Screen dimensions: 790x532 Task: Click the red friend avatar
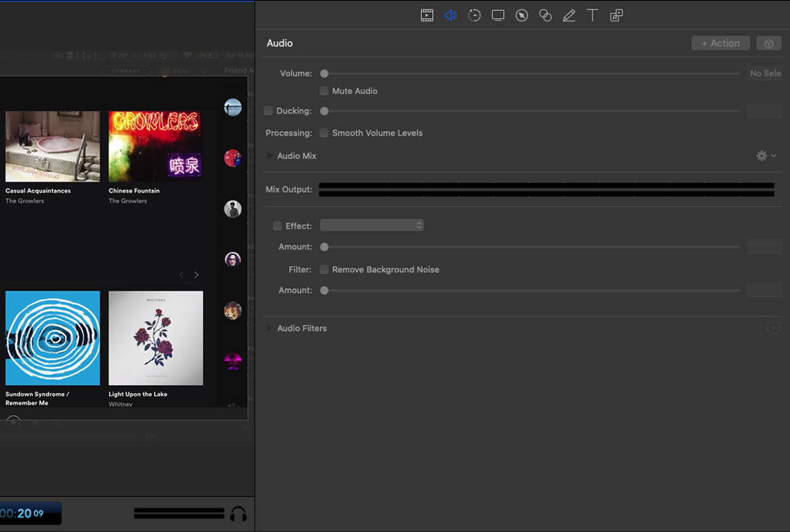pos(233,158)
